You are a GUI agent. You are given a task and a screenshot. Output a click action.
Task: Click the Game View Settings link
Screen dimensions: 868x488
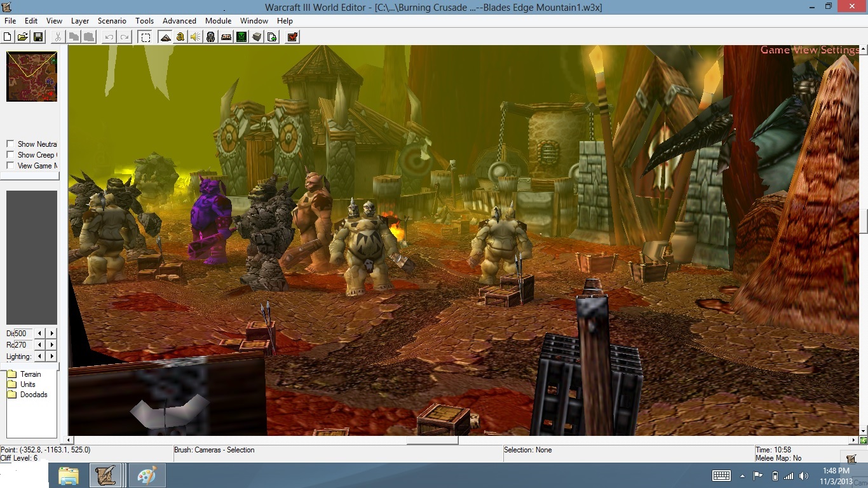[810, 50]
